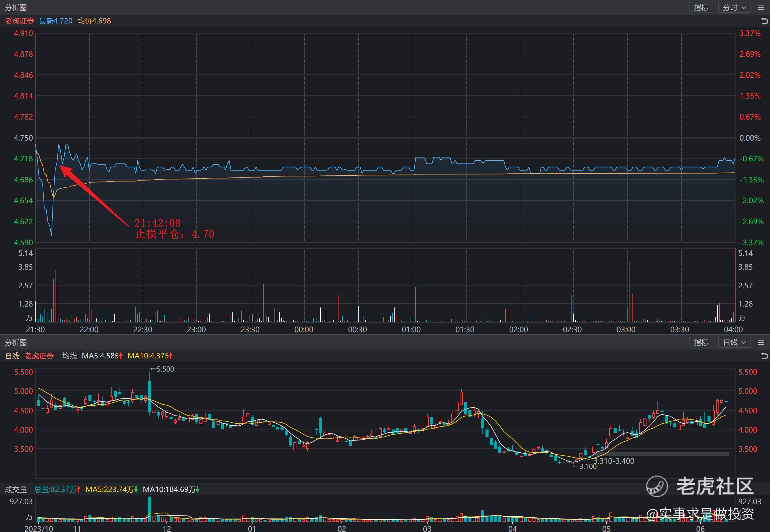Click the MA10:4.375 indicator label
770x532 pixels.
tap(150, 356)
